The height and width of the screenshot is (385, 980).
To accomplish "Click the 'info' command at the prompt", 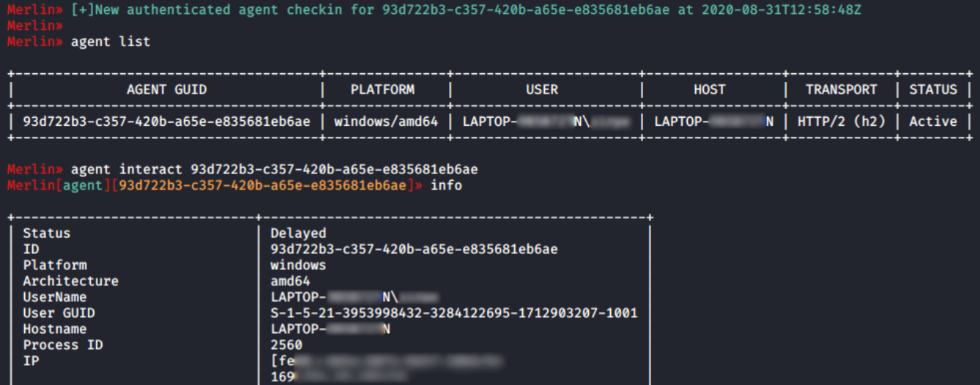I will coord(446,186).
